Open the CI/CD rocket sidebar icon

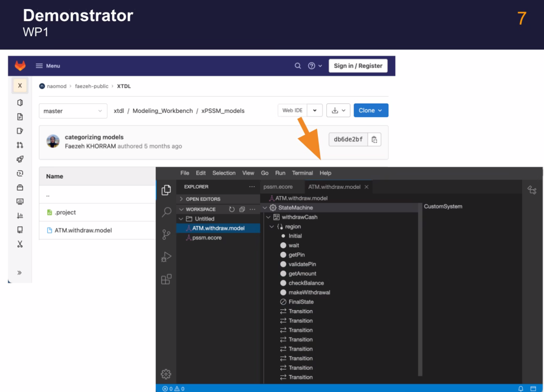click(20, 159)
